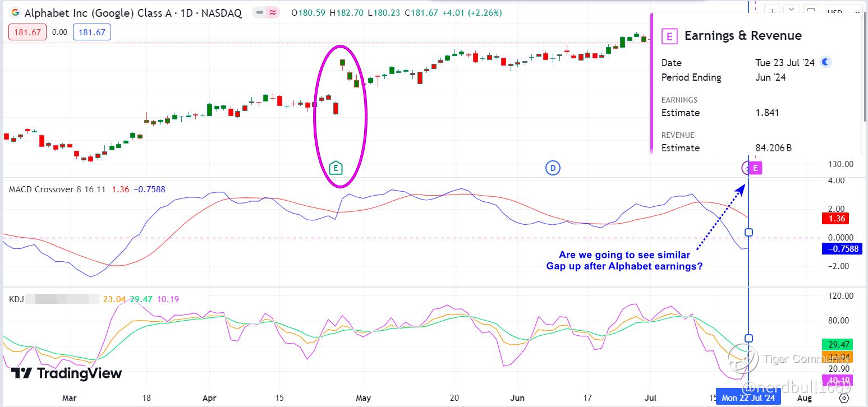Click the blue -0.7588 MACD axis label

point(841,248)
